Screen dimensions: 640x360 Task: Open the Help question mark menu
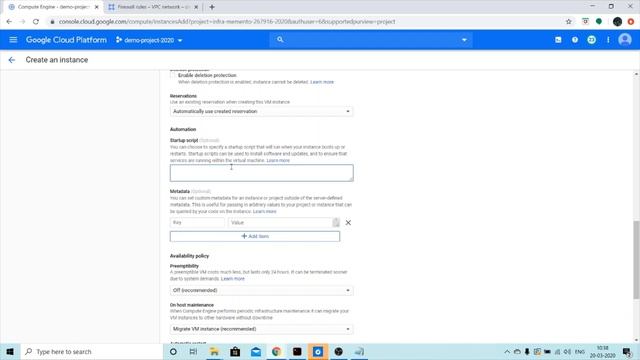point(575,40)
